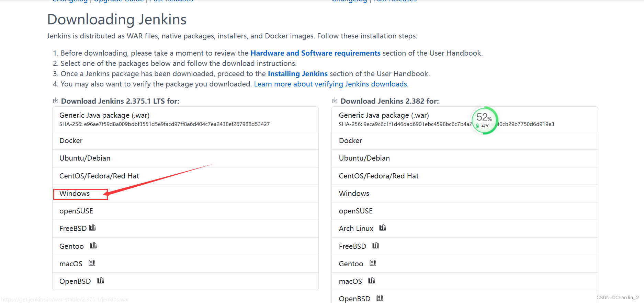644x303 pixels.
Task: Click the third-party icon beside 2.382 Gentoo
Action: click(373, 263)
